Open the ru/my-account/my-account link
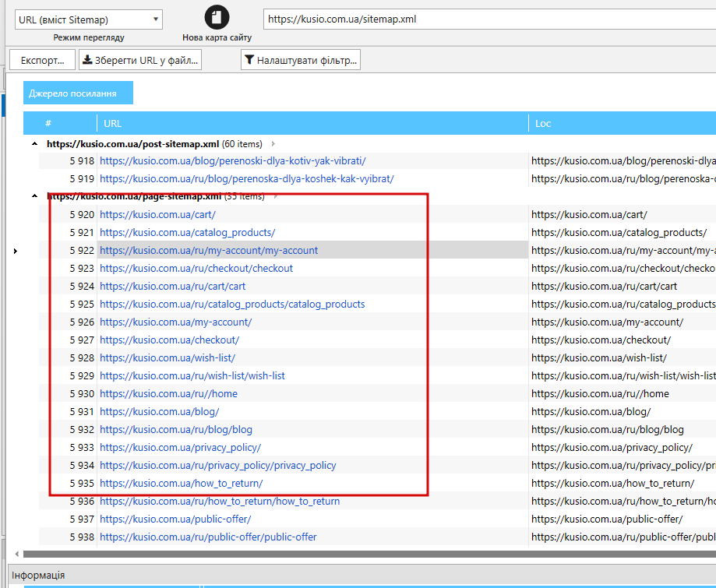This screenshot has width=716, height=588. (x=209, y=250)
